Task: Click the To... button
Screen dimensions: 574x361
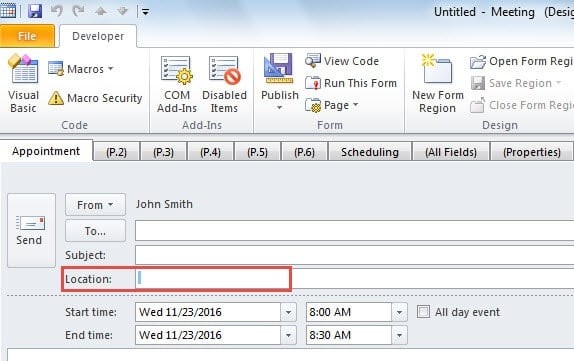Action: click(x=95, y=231)
